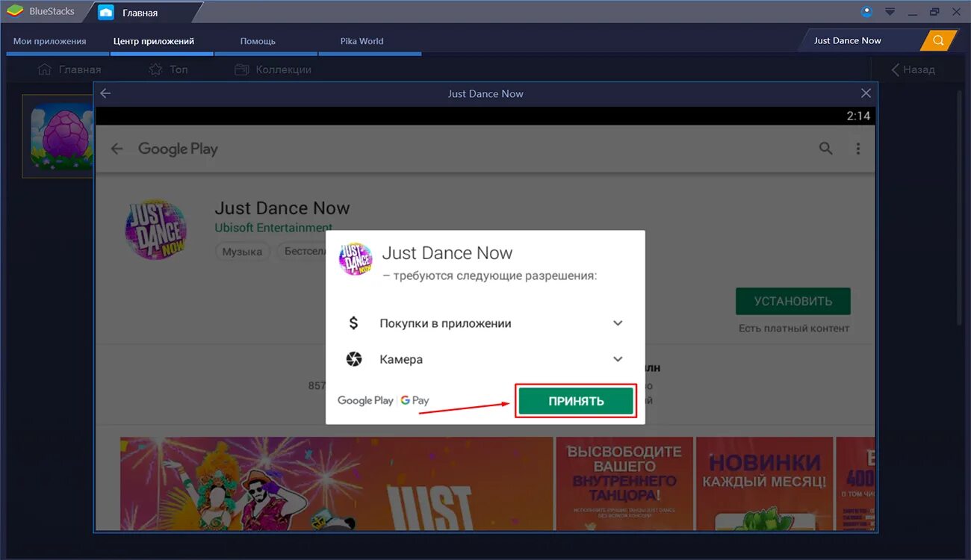Click the ПРИНЯТЬ accept button
Screen dimensions: 971x560
pyautogui.click(x=576, y=401)
